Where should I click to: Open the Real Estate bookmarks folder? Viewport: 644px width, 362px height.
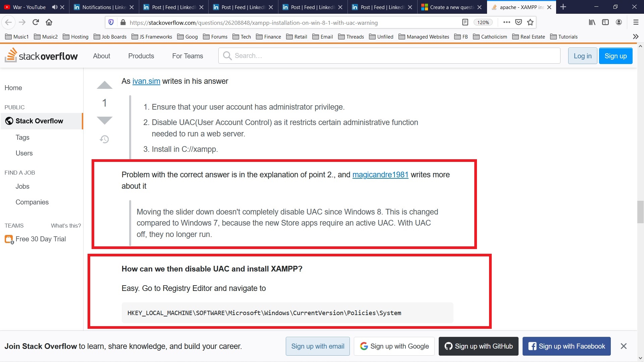529,37
